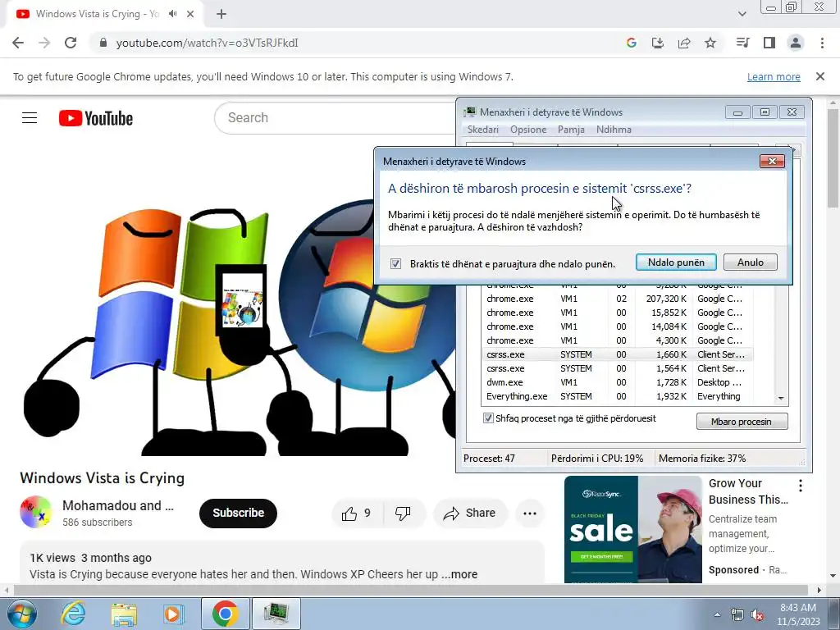This screenshot has height=630, width=840.
Task: Open the ad's three-dot options
Action: 801,486
